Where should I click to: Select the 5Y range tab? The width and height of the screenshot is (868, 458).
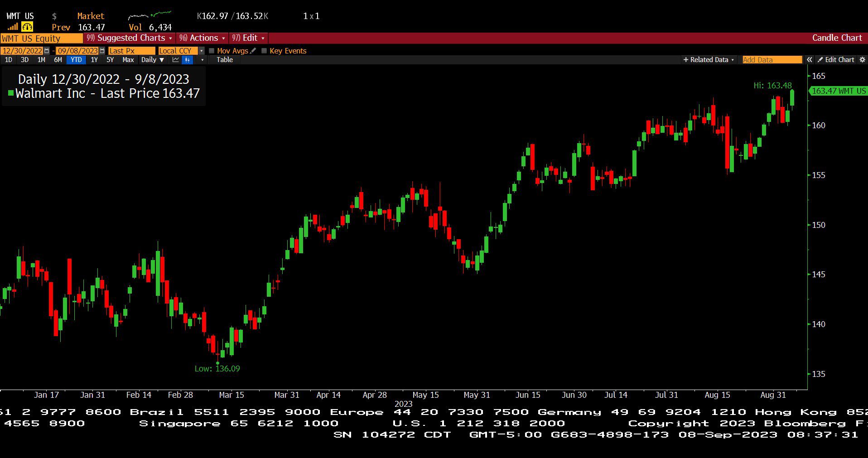coord(110,60)
